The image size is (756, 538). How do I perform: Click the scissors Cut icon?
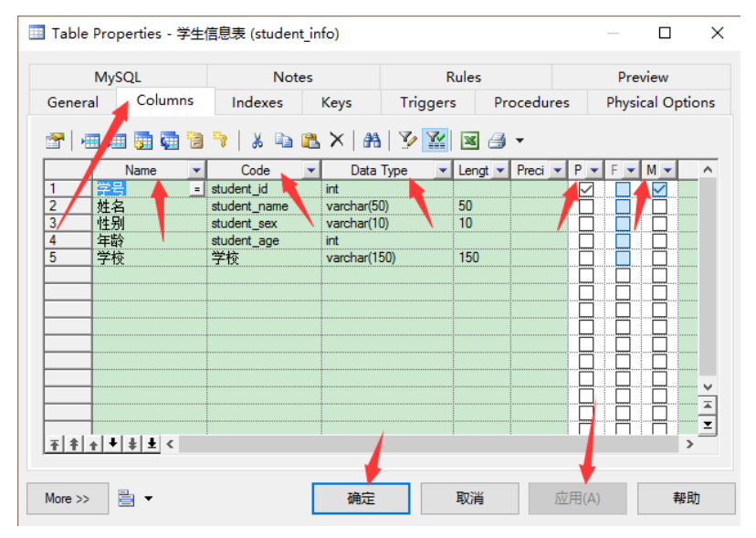257,141
